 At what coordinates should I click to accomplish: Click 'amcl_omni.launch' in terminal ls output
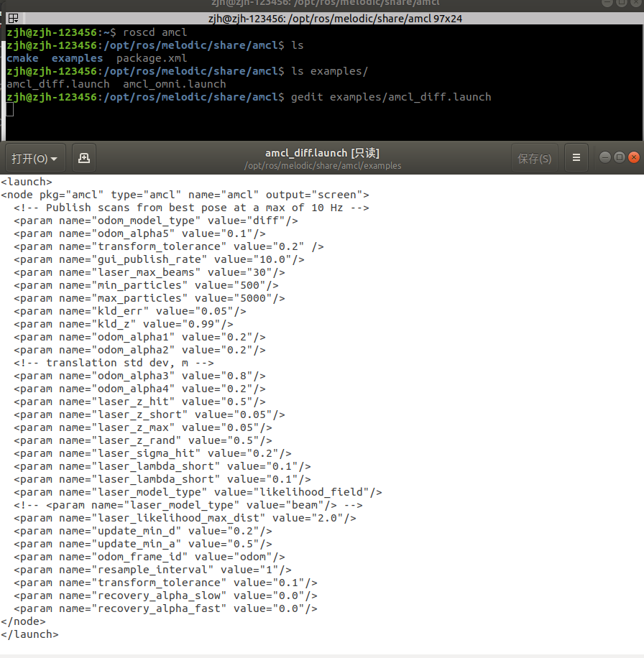pyautogui.click(x=174, y=84)
